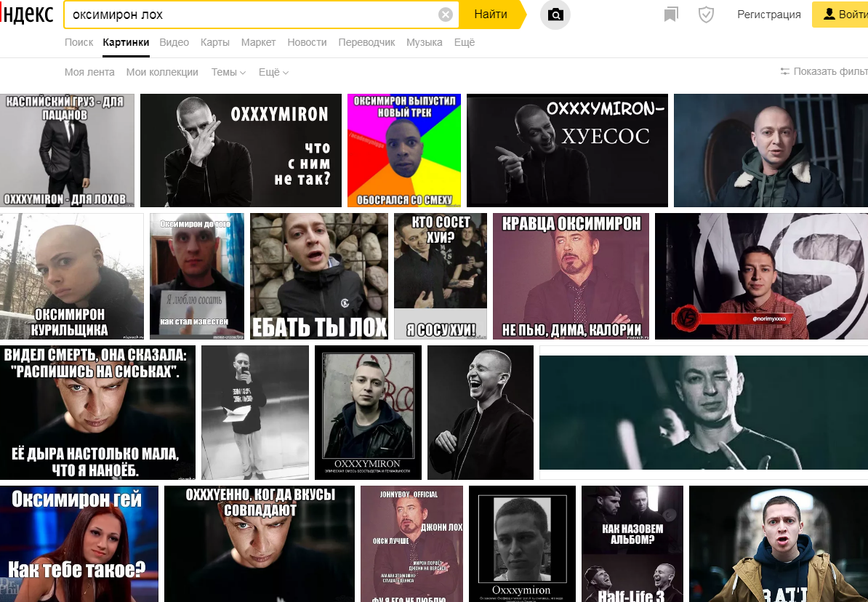Open Моя лента link
The width and height of the screenshot is (868, 602).
click(x=89, y=72)
